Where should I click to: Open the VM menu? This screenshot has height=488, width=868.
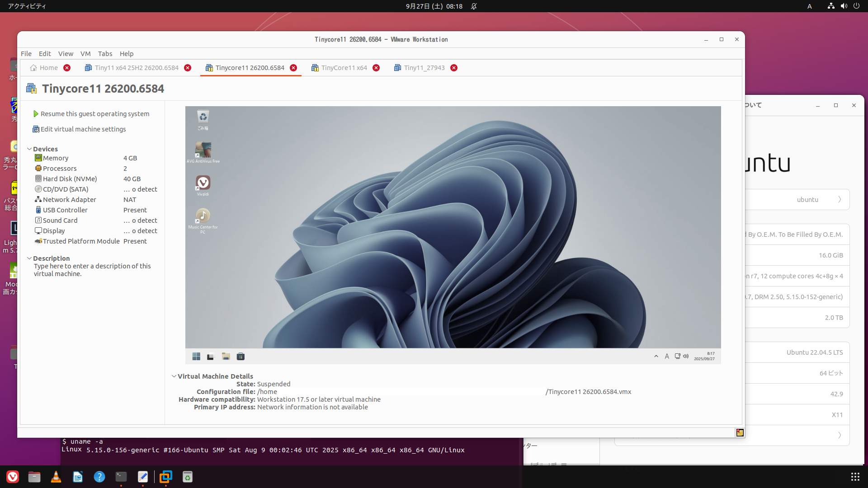[x=85, y=54]
